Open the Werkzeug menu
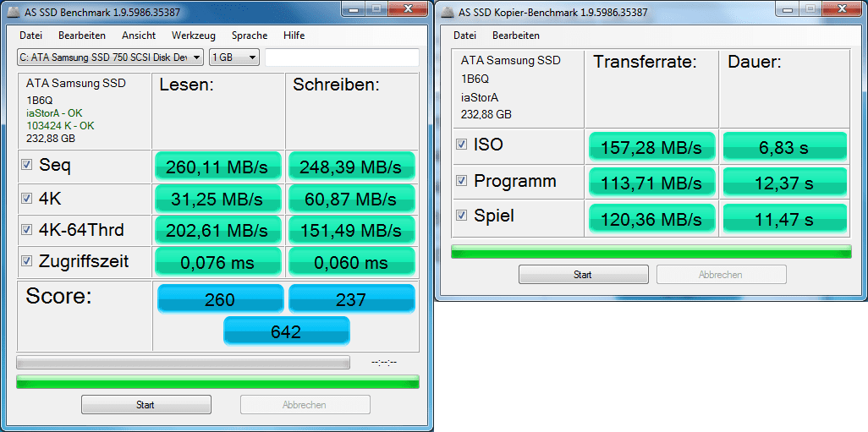This screenshot has width=868, height=432. pos(193,36)
